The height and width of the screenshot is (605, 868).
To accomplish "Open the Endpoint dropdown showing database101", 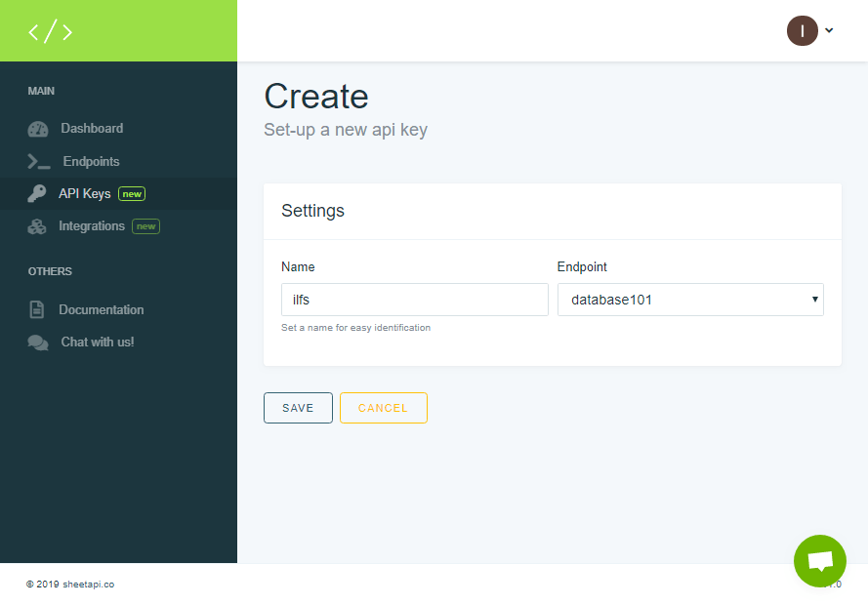I will tap(690, 300).
